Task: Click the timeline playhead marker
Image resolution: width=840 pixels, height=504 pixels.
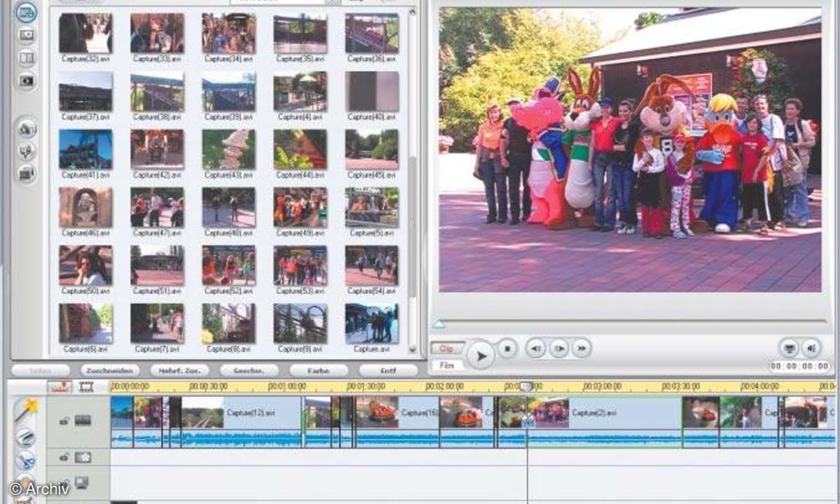Action: tap(527, 386)
